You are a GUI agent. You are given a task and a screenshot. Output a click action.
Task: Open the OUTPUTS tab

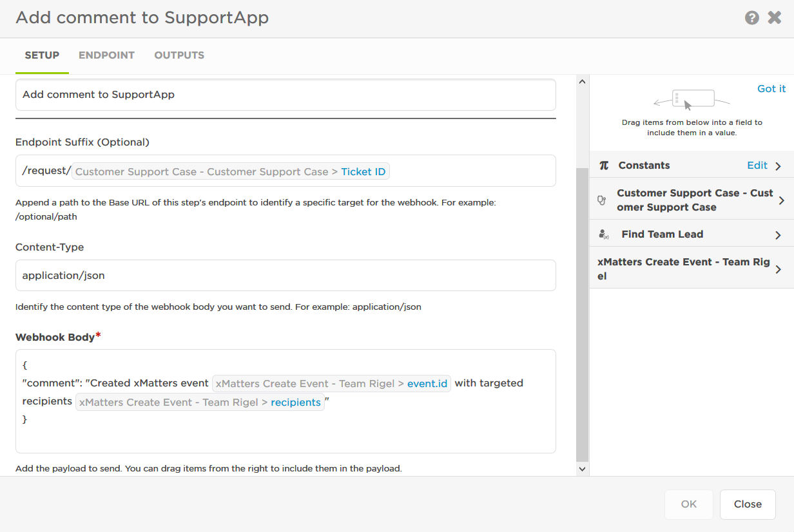179,55
